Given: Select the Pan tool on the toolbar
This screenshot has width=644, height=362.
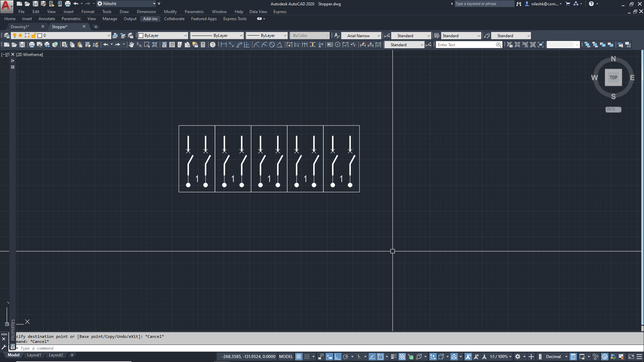Looking at the screenshot, I should click(131, 44).
